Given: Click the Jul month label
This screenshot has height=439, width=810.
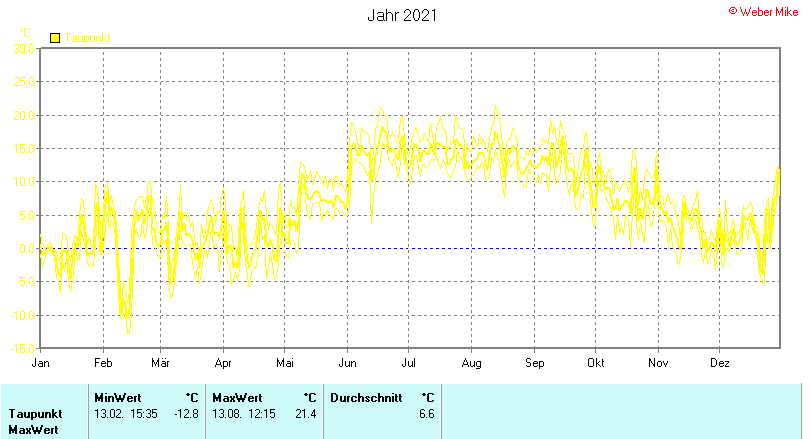Looking at the screenshot, I should (409, 363).
